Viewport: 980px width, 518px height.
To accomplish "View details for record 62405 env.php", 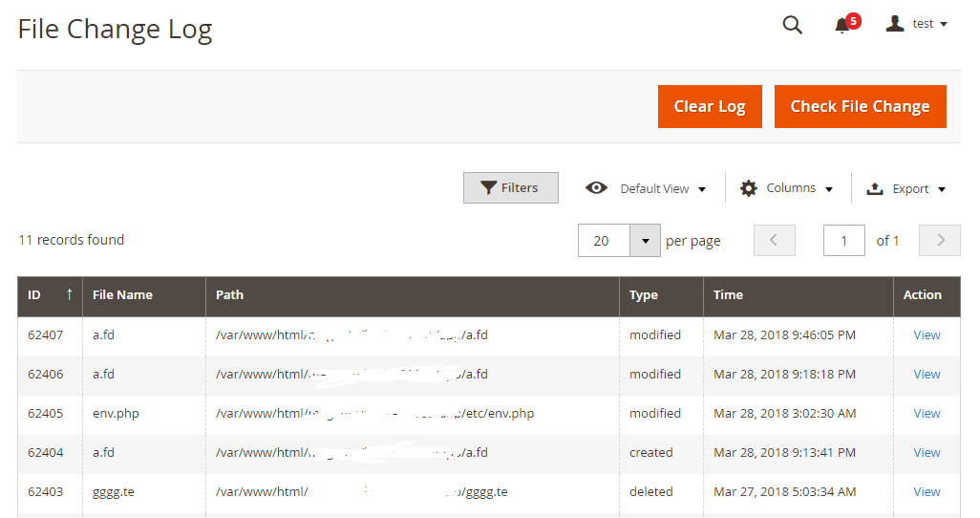I will click(927, 414).
